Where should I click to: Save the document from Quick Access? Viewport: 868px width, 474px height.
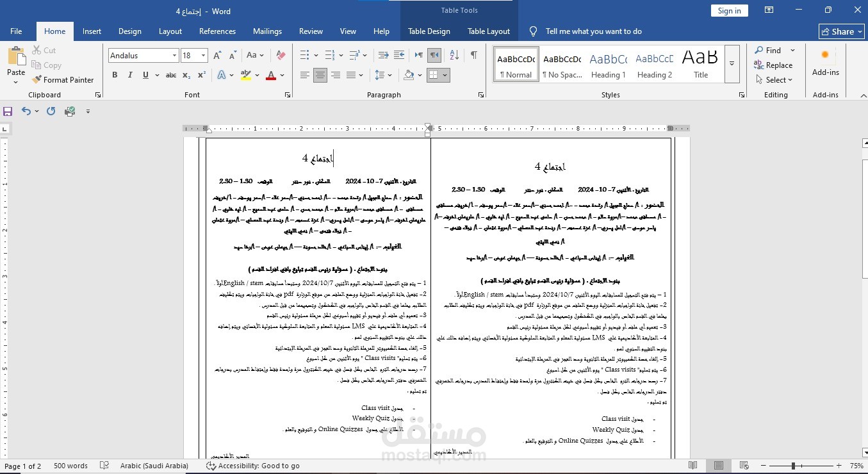click(x=8, y=111)
